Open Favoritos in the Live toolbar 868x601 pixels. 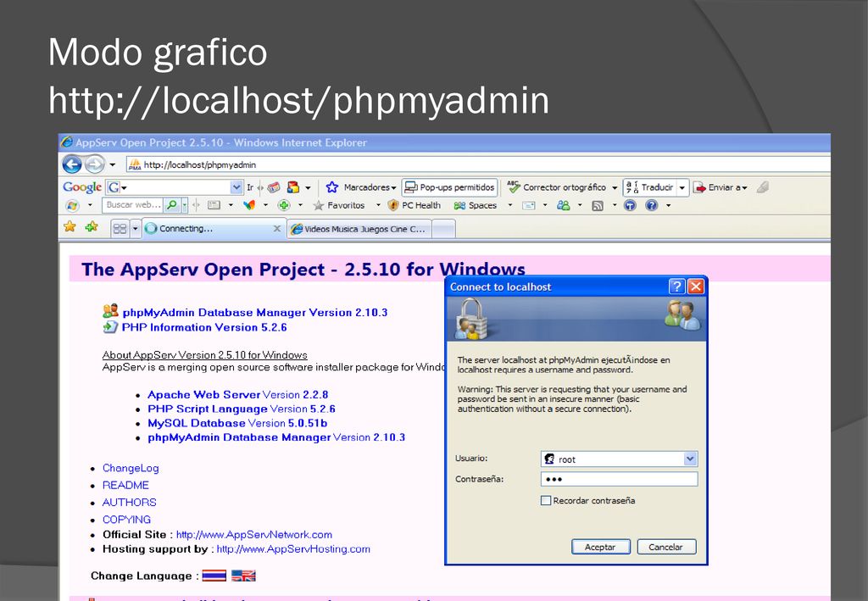click(x=339, y=205)
